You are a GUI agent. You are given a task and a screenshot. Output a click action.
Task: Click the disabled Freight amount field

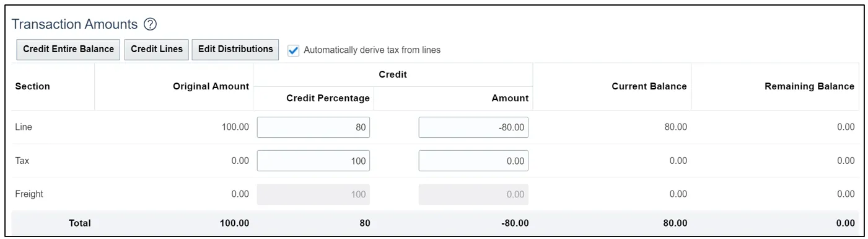(473, 194)
